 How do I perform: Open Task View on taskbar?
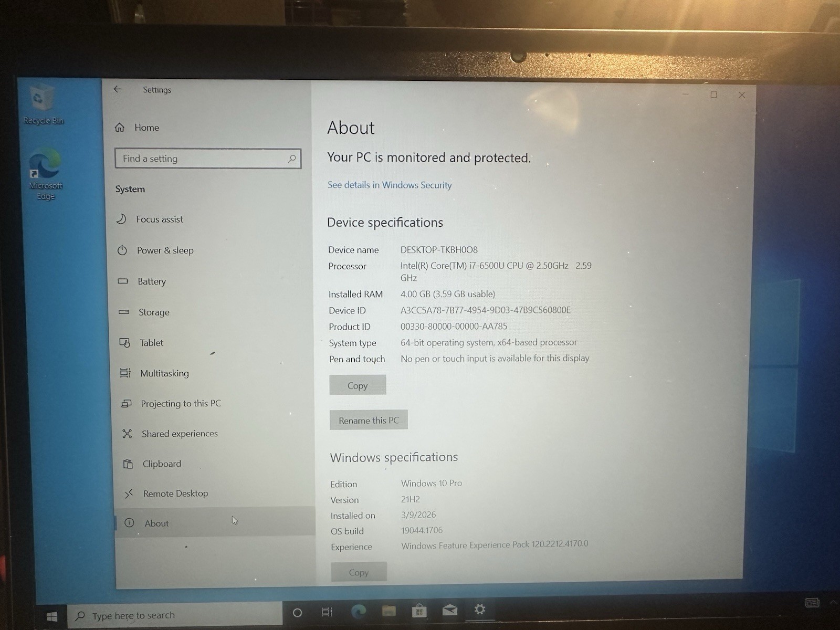(327, 612)
